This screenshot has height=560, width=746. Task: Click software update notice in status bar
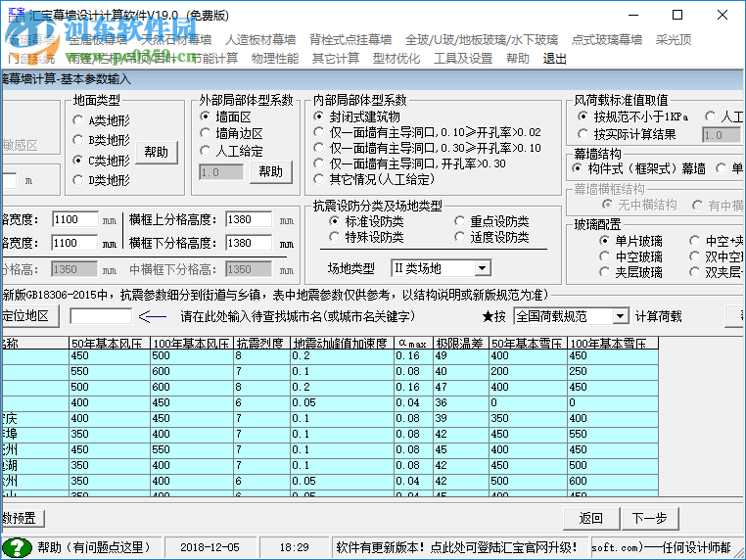(456, 547)
